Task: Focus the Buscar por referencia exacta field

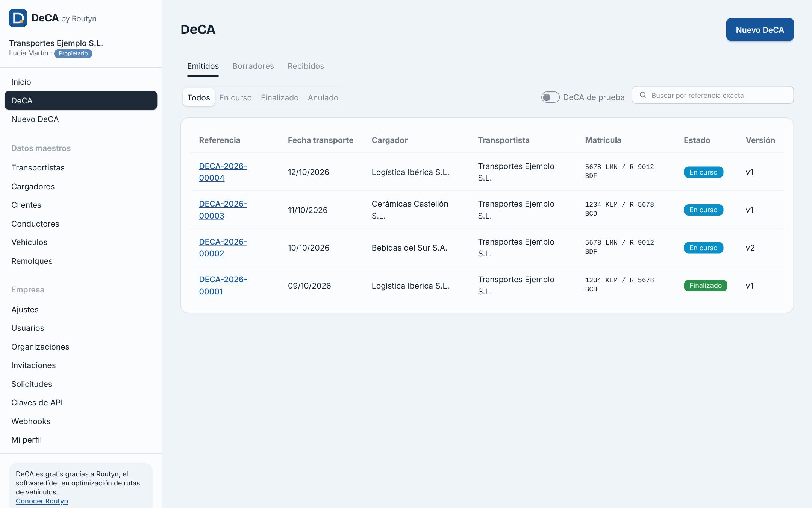Action: (712, 95)
